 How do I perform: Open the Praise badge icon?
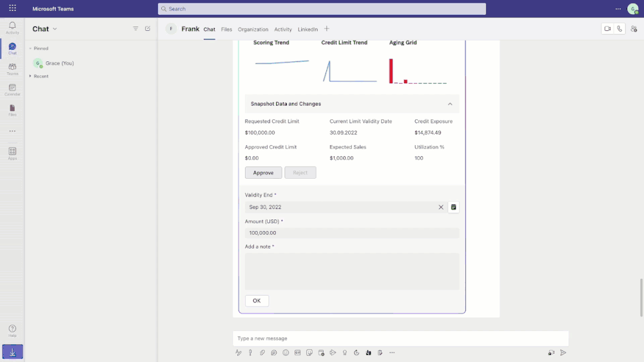point(345,352)
